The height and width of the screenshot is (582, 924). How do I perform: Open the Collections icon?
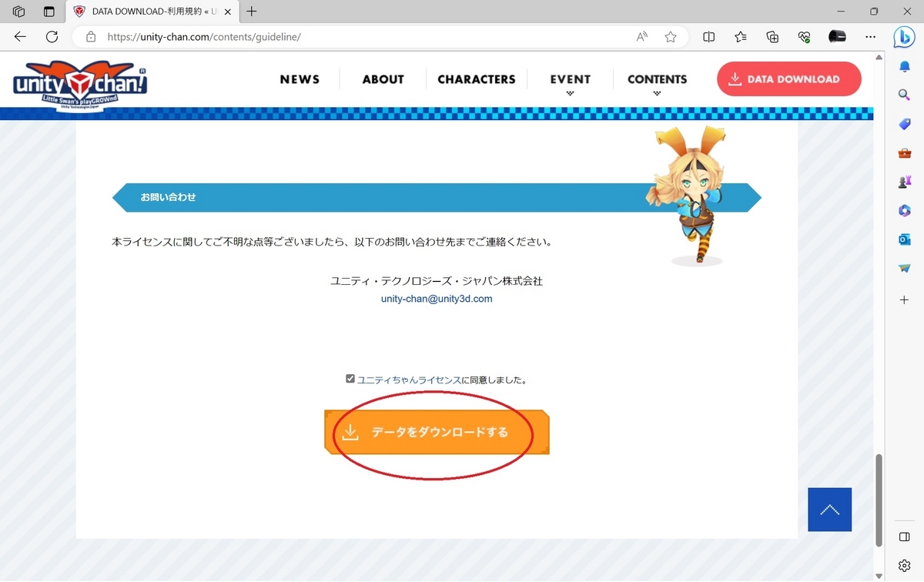773,36
